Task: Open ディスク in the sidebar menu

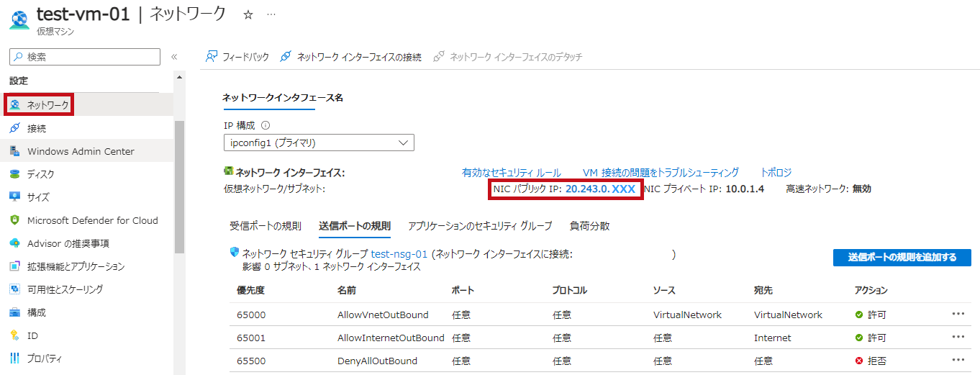Action: tap(41, 174)
